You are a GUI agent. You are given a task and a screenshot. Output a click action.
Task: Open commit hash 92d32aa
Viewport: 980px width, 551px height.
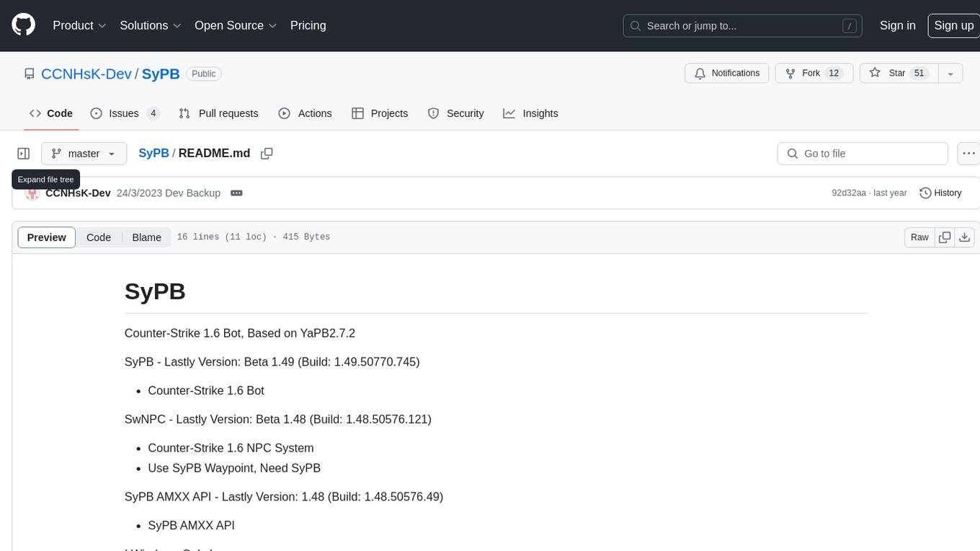849,193
